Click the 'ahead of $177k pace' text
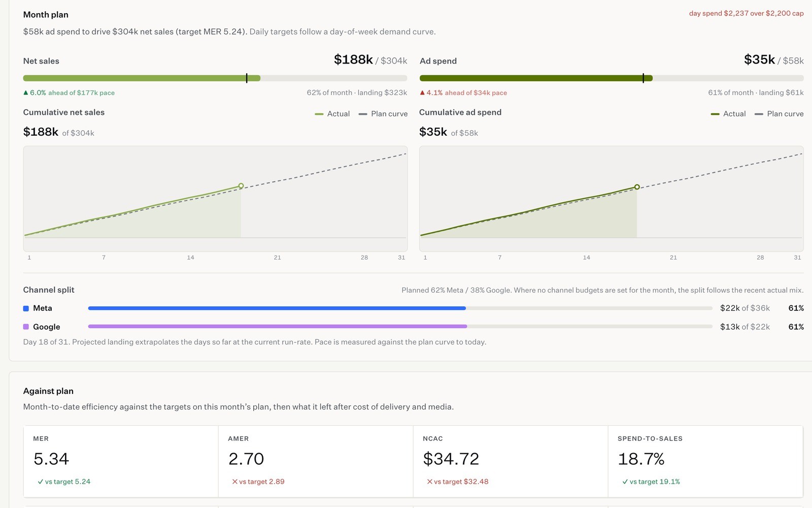The height and width of the screenshot is (508, 812). [81, 92]
